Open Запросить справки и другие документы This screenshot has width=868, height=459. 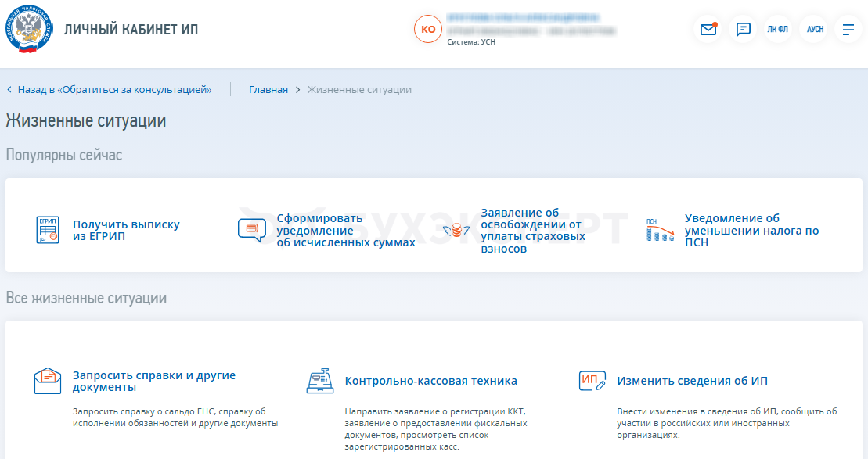(x=154, y=381)
